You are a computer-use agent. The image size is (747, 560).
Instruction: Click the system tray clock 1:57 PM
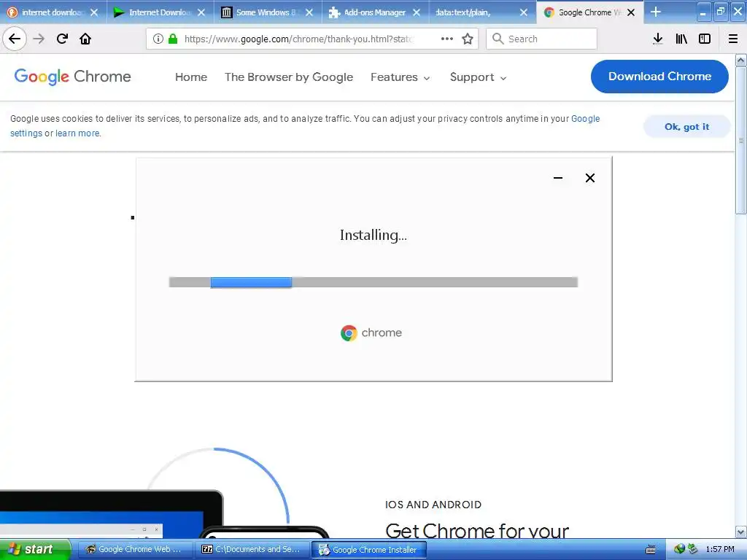coord(720,550)
